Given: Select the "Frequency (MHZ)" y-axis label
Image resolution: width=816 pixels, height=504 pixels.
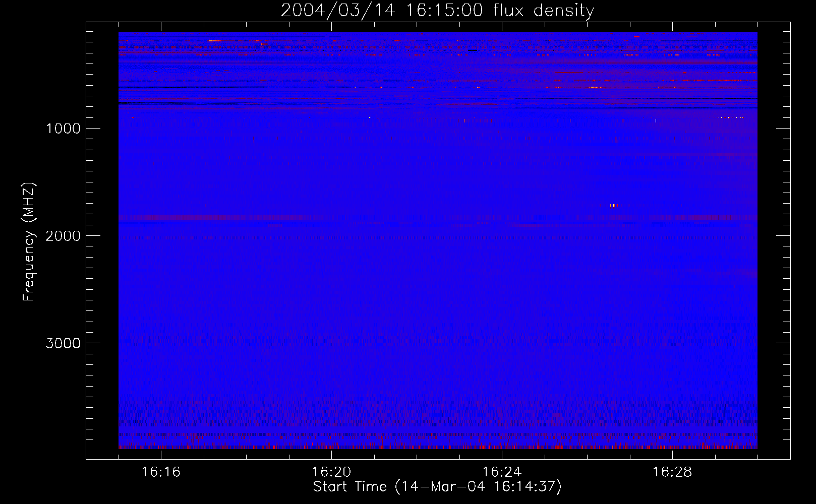Looking at the screenshot, I should [29, 242].
